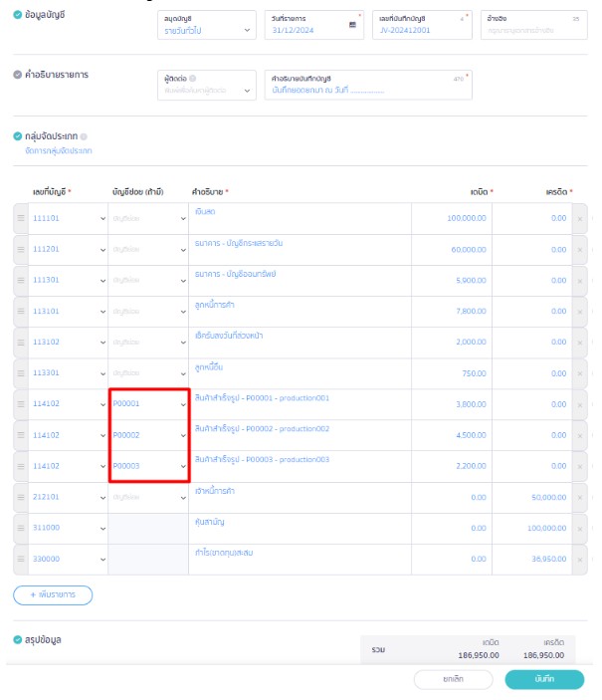Remove the row with account 212101
Image resolution: width=602 pixels, height=700 pixels.
580,497
